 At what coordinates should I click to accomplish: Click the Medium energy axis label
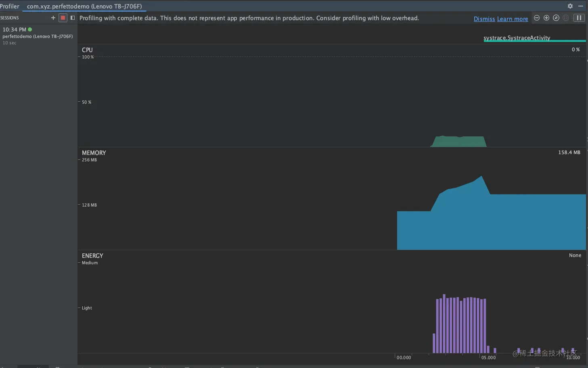pos(90,263)
